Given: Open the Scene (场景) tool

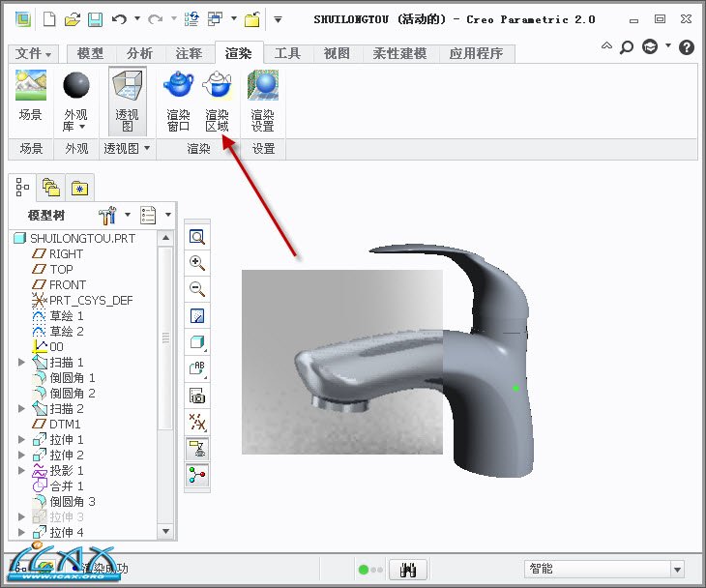Looking at the screenshot, I should pos(31,96).
